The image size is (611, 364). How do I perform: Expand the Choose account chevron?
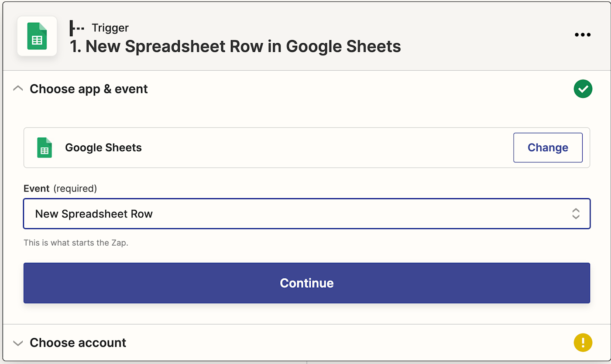18,343
